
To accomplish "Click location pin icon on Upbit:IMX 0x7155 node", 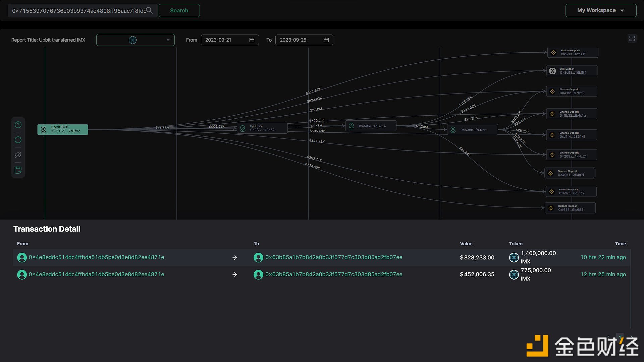I will [x=43, y=130].
